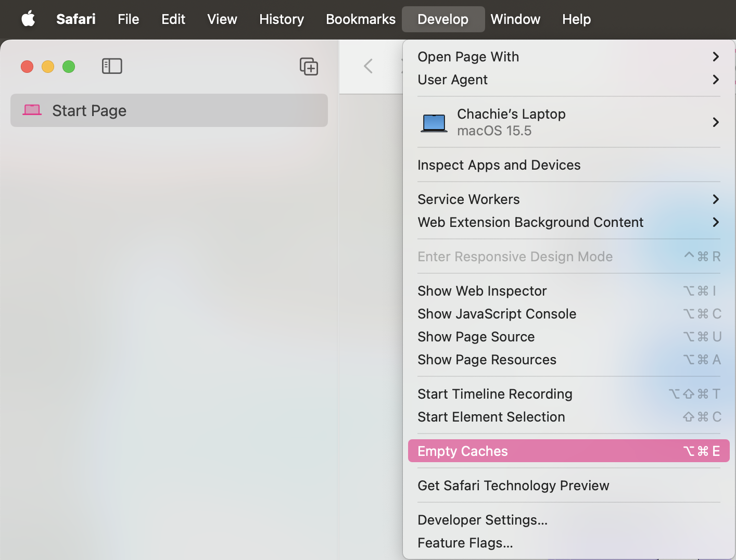Expand Service Workers submenu chevron
The image size is (736, 560).
point(716,199)
